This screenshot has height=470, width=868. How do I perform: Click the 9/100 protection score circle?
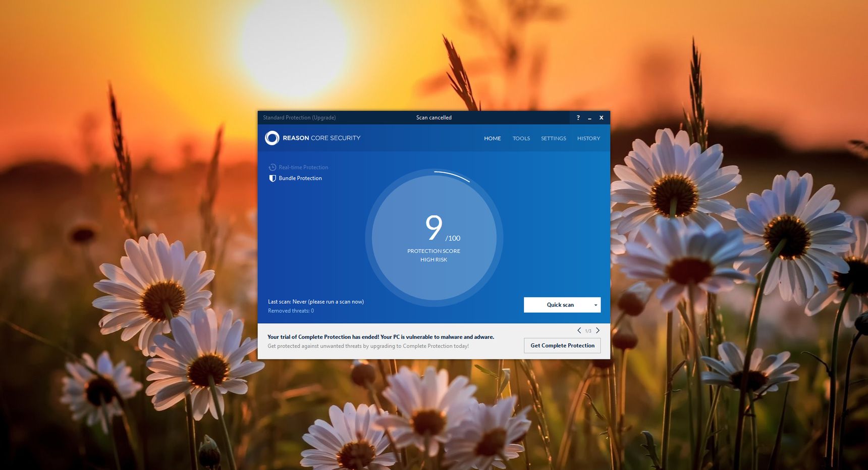434,238
